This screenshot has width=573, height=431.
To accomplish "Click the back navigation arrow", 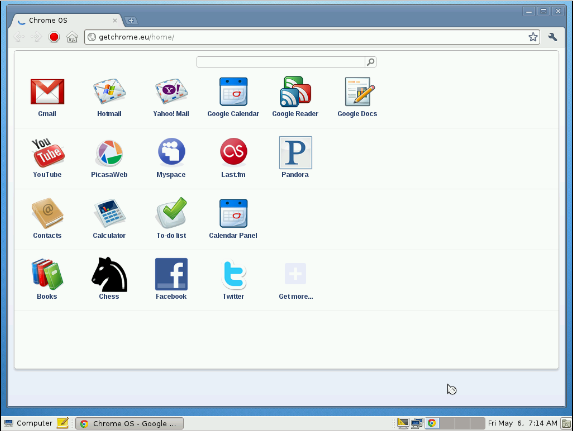I will [19, 37].
